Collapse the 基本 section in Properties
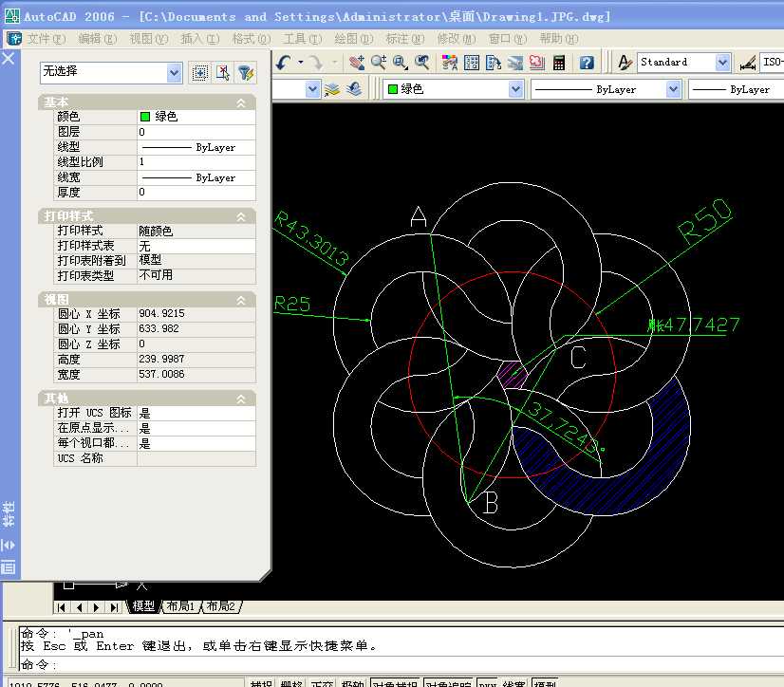Screen dimensions: 784x687 241,103
